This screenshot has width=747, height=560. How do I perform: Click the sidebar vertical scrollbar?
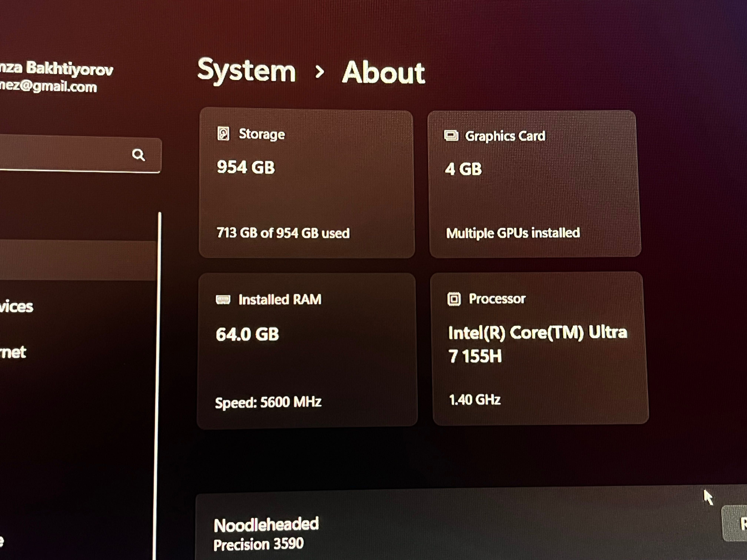158,385
